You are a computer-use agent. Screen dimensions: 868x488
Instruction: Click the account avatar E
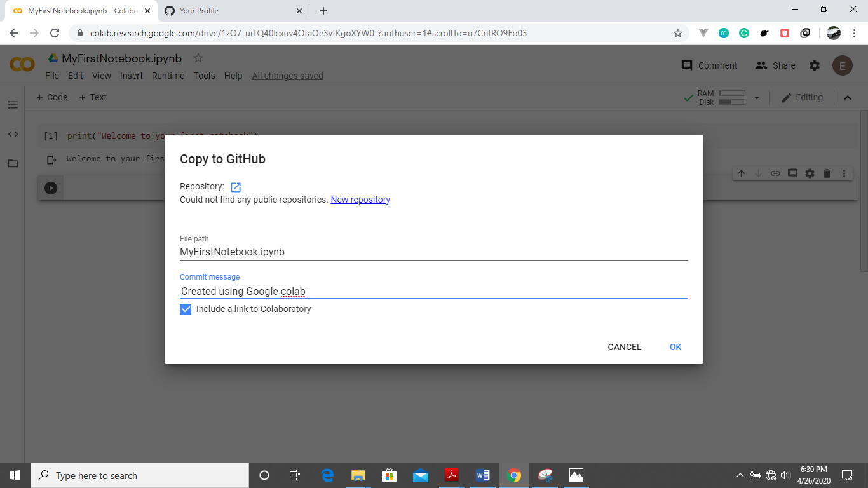(843, 65)
